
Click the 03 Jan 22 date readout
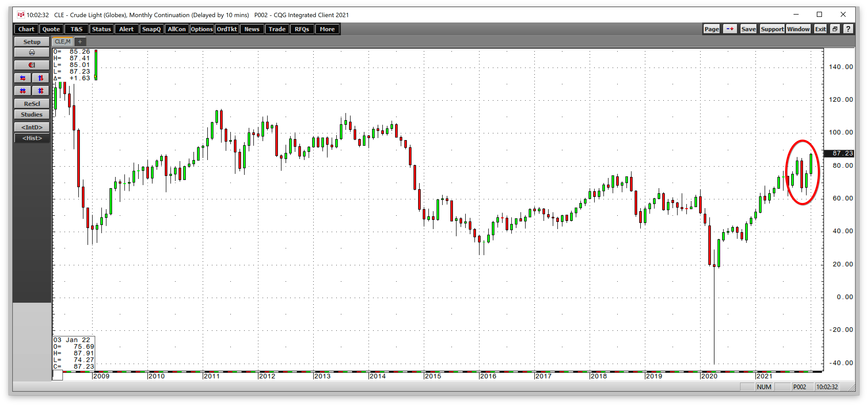click(72, 340)
